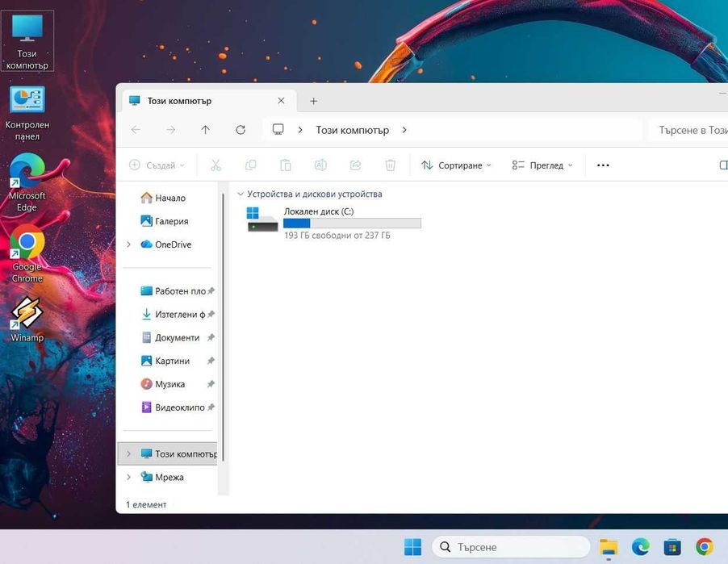Click the taskbar Търсене search box
The height and width of the screenshot is (564, 728).
click(511, 547)
